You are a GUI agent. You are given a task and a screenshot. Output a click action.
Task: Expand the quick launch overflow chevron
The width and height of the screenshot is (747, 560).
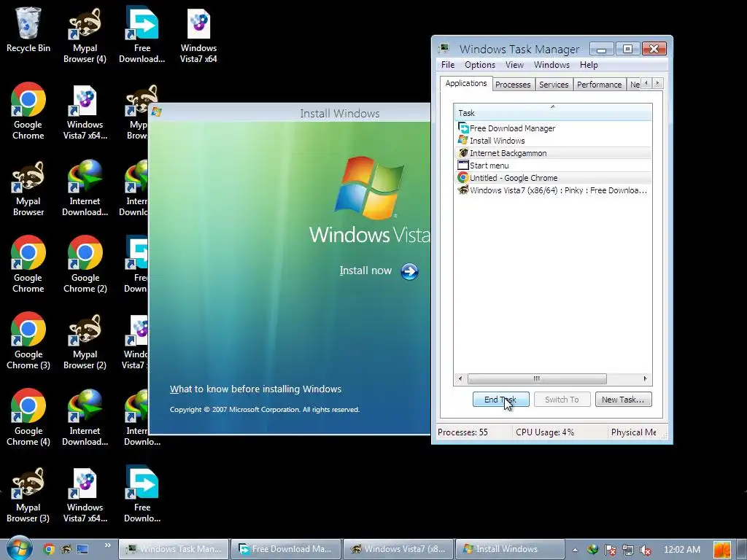click(x=107, y=545)
